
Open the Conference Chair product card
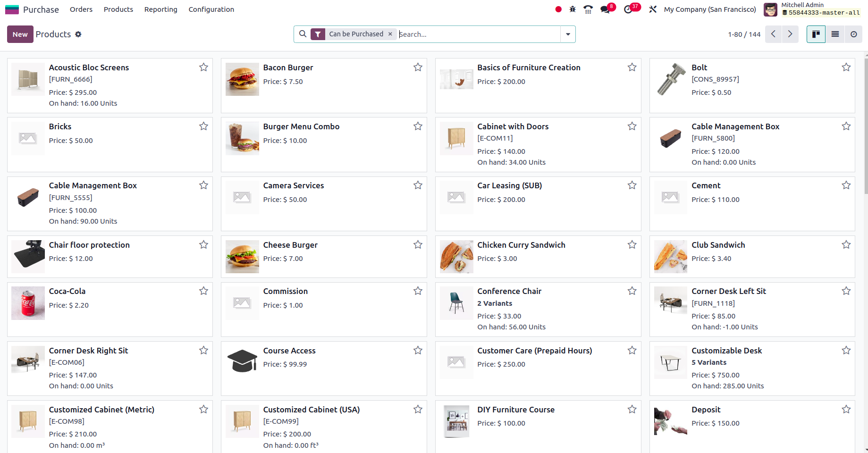(509, 291)
